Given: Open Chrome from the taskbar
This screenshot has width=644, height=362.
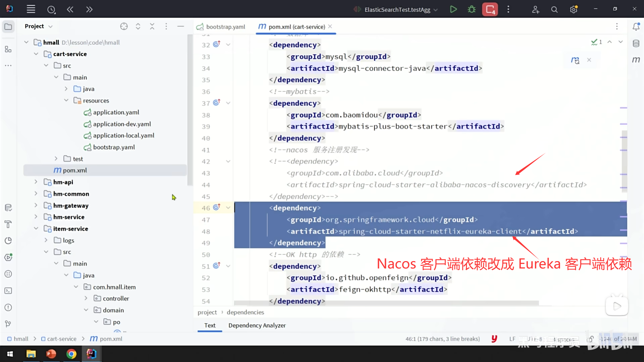Looking at the screenshot, I should [x=71, y=354].
